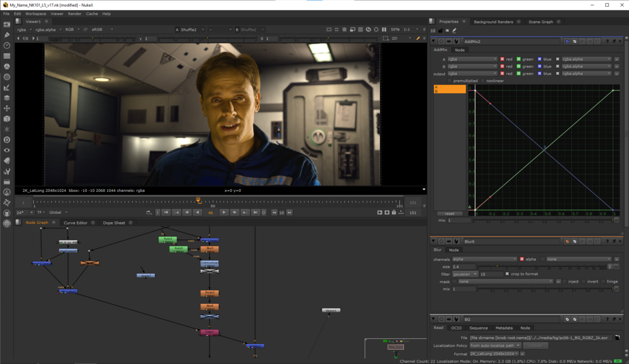Open the Channel nodes layered icon
This screenshot has height=364, width=629.
pos(7,56)
